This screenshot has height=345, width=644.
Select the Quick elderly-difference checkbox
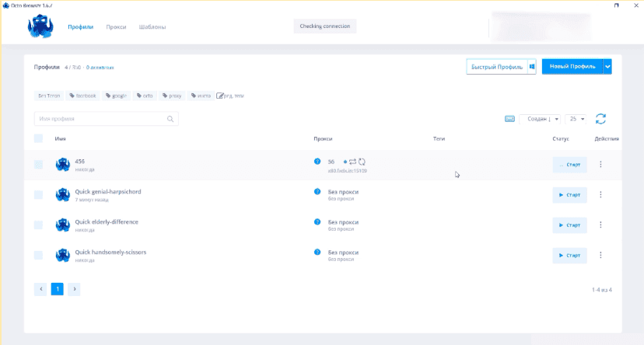click(39, 225)
